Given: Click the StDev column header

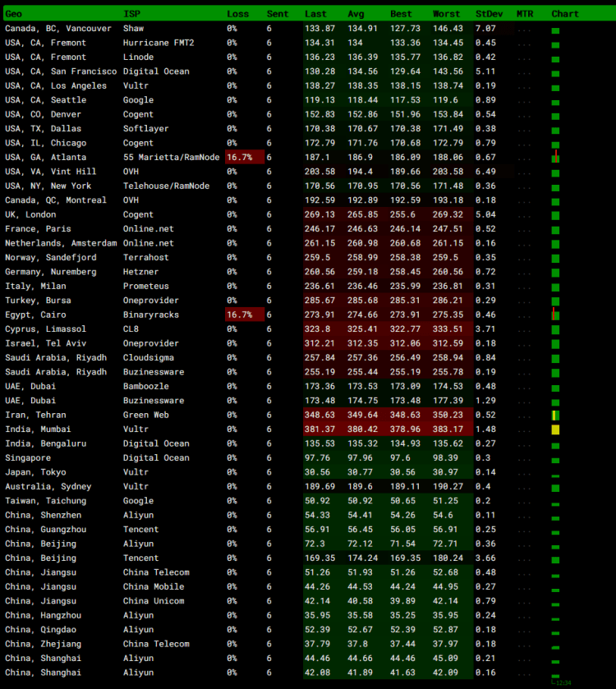Looking at the screenshot, I should click(x=489, y=14).
